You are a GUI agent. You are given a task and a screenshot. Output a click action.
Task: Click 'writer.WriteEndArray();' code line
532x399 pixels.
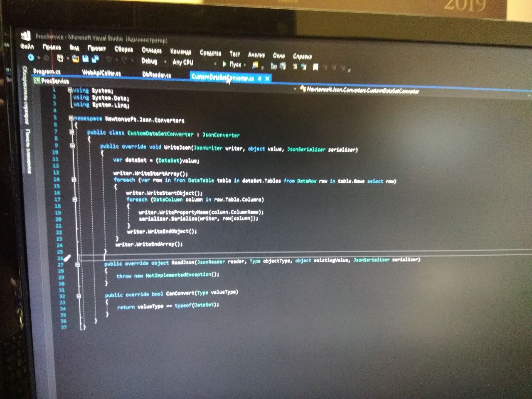[x=149, y=244]
